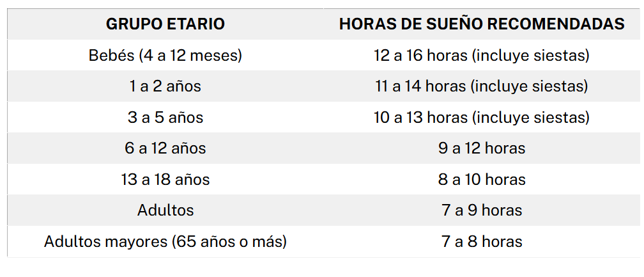Click the 11 a 14 horas cell
644x277 pixels.
pyautogui.click(x=481, y=86)
